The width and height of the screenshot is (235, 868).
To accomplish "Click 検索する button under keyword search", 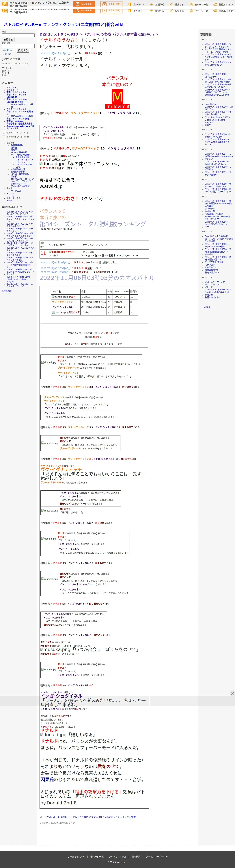I will click(x=8, y=39).
